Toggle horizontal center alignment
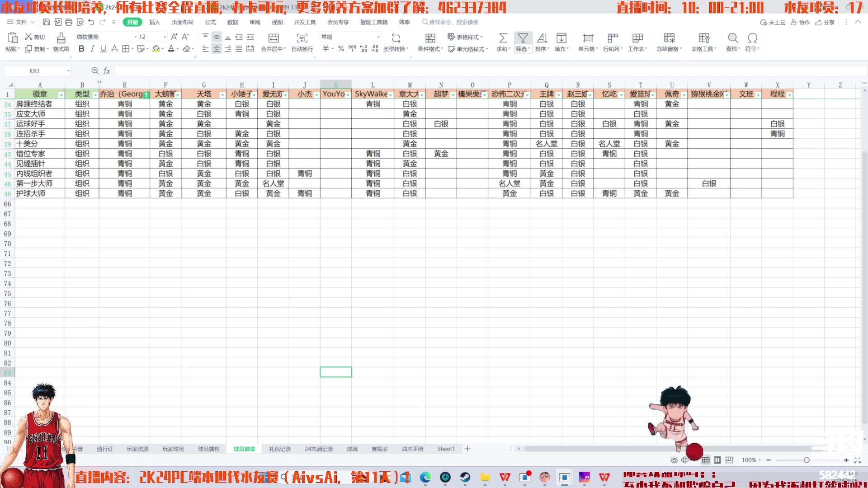Image resolution: width=868 pixels, height=488 pixels. [217, 49]
